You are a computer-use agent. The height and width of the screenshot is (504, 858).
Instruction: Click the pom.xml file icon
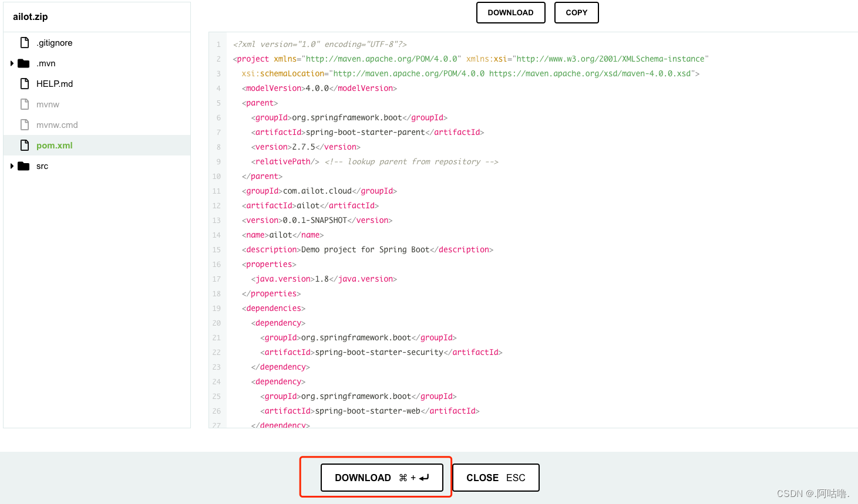(x=25, y=145)
